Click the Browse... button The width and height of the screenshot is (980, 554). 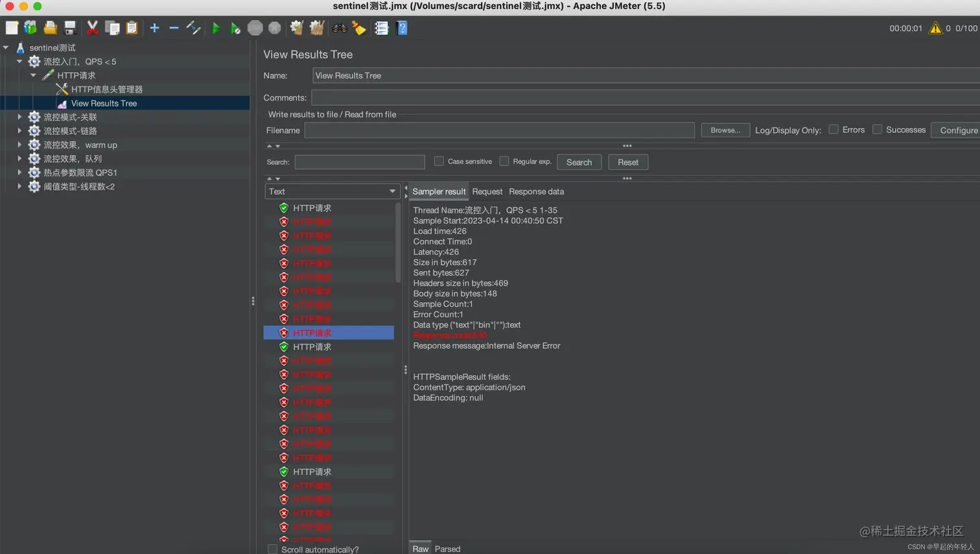pyautogui.click(x=725, y=130)
